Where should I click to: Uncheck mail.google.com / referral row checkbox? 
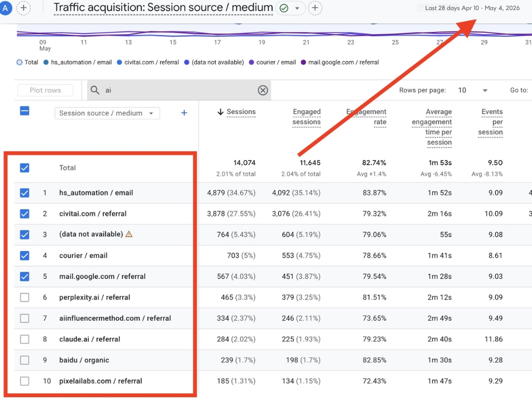pos(24,277)
